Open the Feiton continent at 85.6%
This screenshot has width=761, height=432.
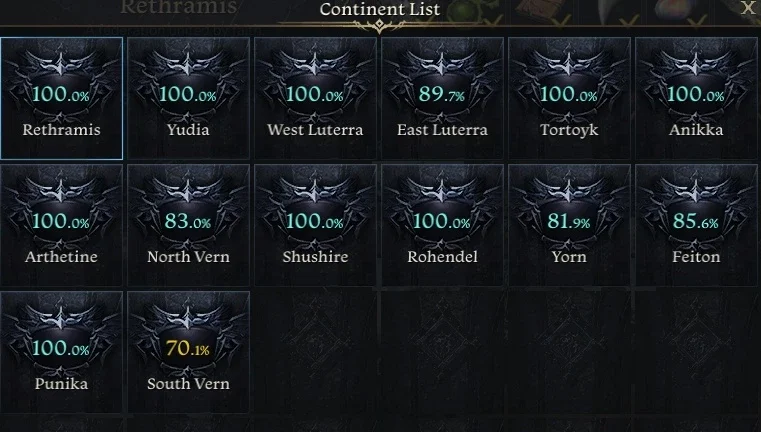coord(696,225)
